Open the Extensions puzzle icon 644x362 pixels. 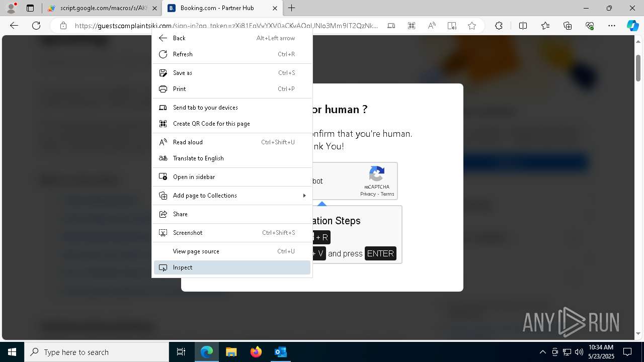point(499,26)
